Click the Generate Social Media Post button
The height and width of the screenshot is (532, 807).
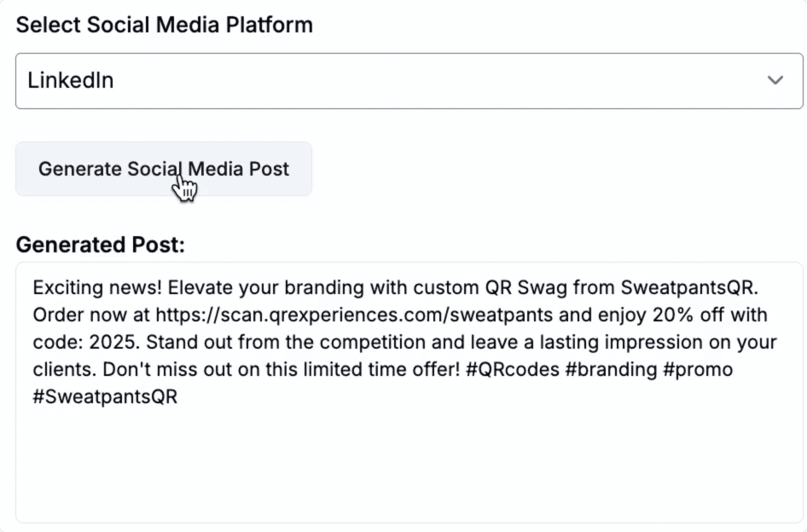point(163,169)
